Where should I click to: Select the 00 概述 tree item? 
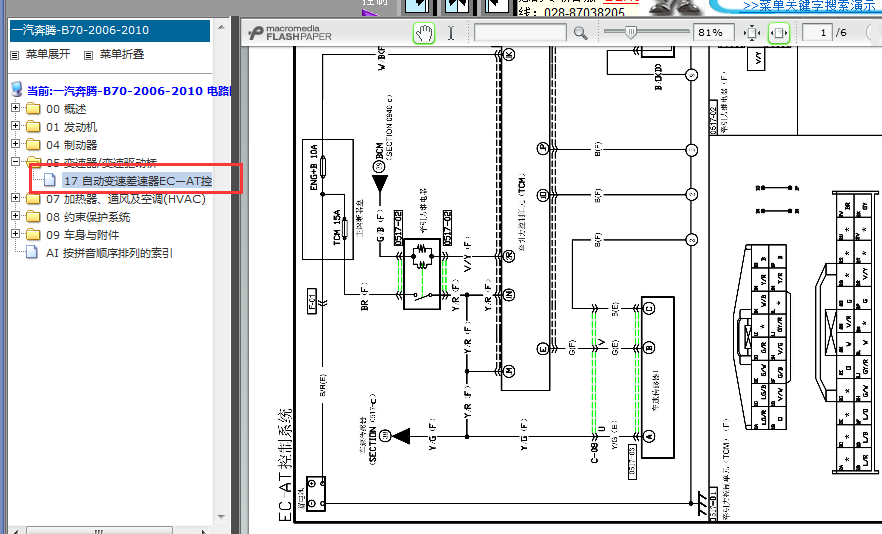click(66, 109)
